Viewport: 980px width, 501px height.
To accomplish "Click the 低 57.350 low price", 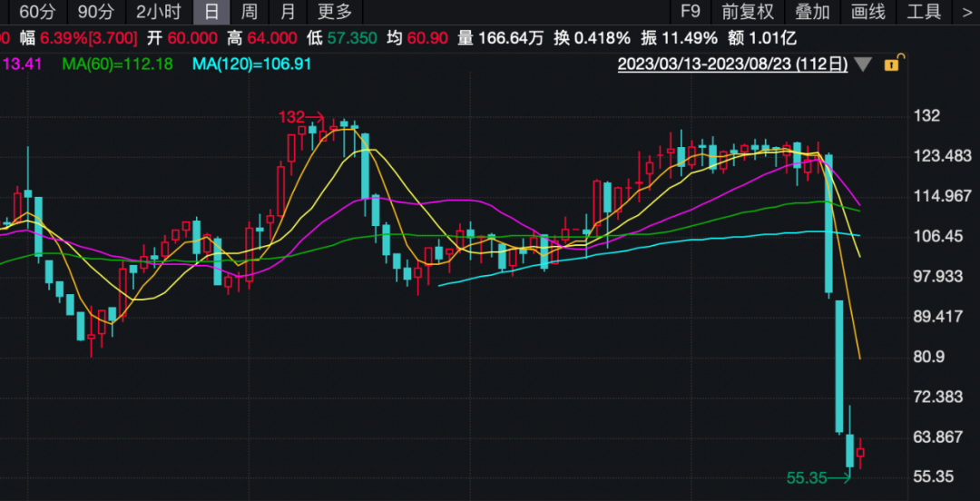I will [342, 38].
